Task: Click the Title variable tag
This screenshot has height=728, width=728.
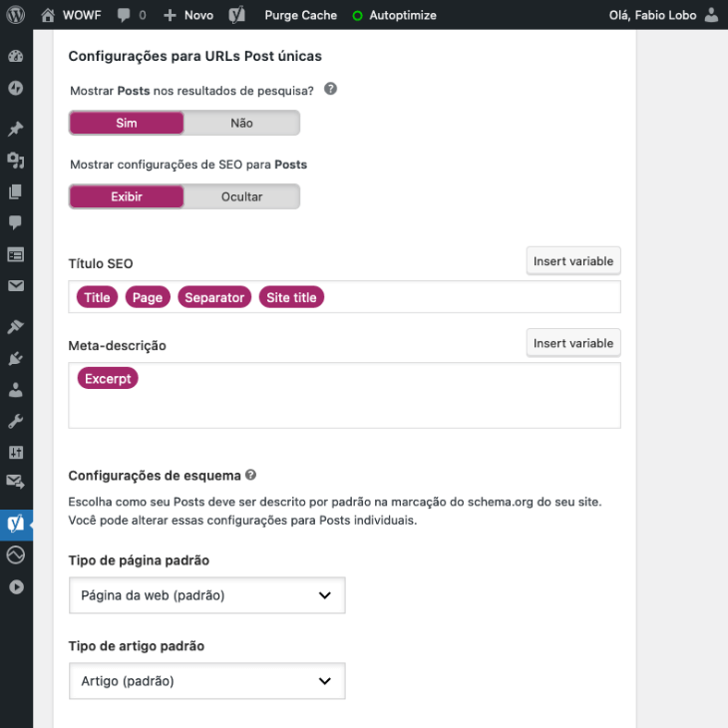Action: point(98,297)
